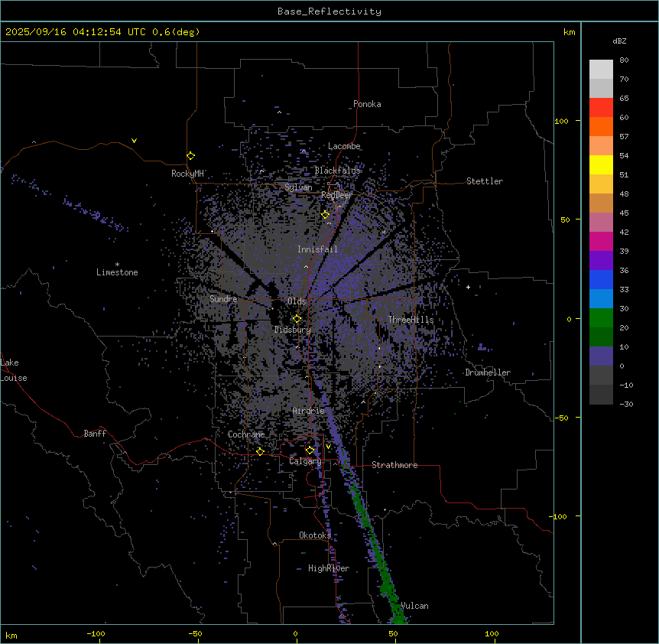This screenshot has width=659, height=644.
Task: Click the Drumheller label
Action: pos(488,372)
